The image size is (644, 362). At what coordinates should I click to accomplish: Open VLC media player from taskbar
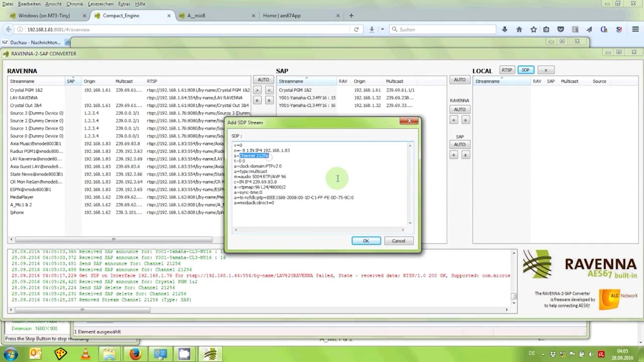coord(85,354)
